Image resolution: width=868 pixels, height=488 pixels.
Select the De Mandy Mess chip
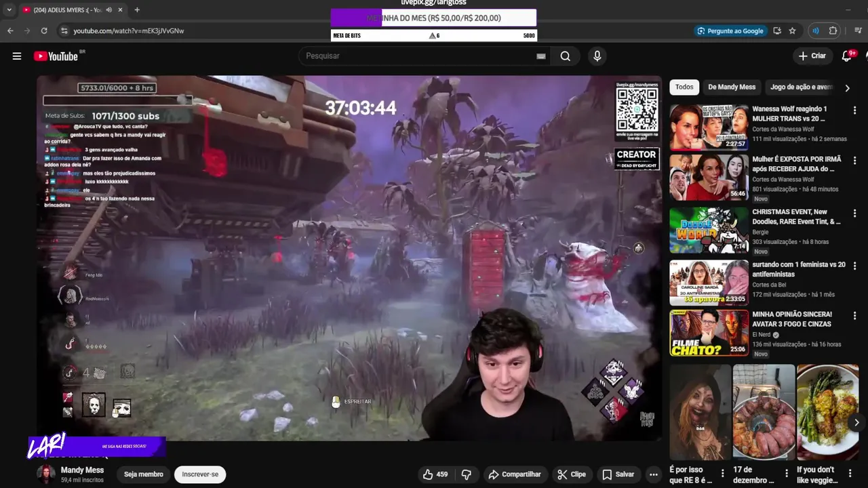(732, 87)
